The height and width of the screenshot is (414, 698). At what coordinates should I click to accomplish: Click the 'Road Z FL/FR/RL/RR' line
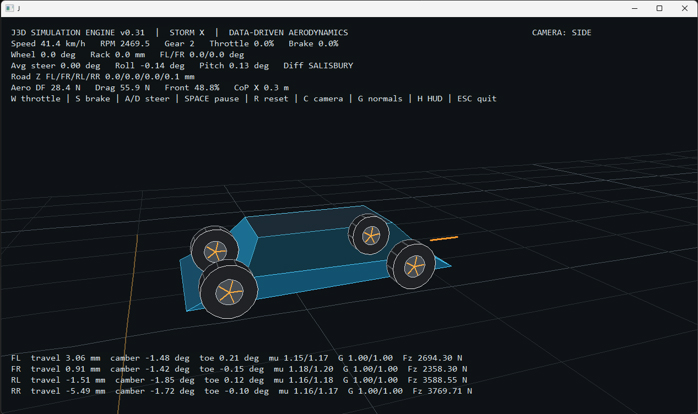(x=103, y=77)
